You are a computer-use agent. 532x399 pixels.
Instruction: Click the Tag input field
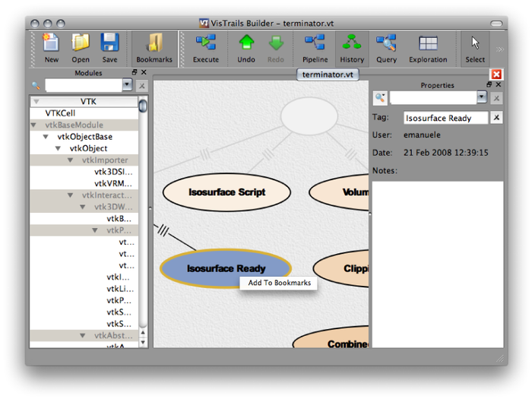(444, 118)
